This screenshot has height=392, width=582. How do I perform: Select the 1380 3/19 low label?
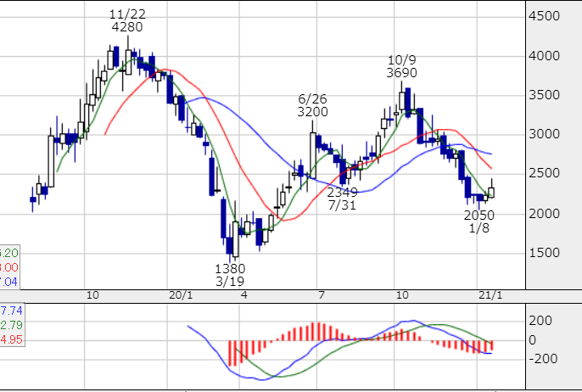click(230, 275)
